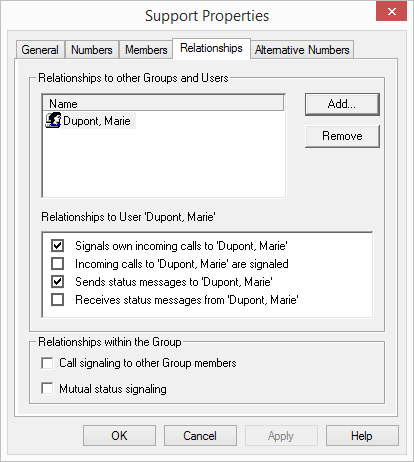Go to the Alternative Numbers tab
Image resolution: width=414 pixels, height=462 pixels.
click(302, 50)
